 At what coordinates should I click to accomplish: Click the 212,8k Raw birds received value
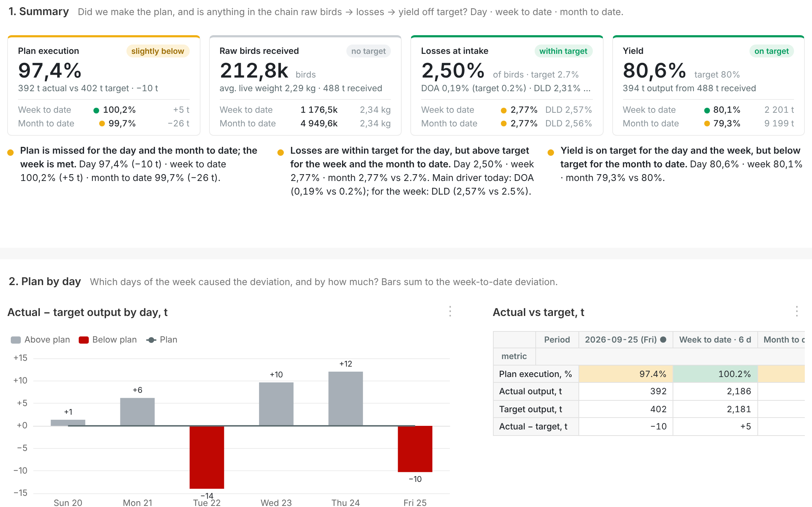[x=254, y=70]
